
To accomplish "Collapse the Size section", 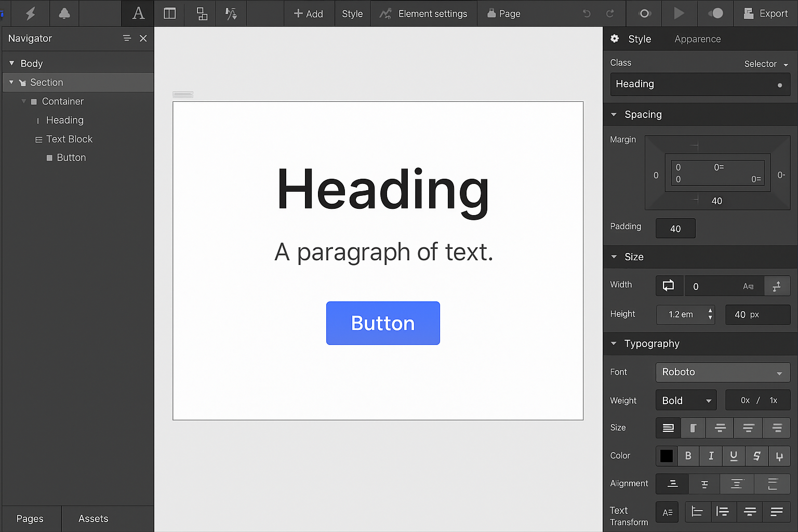I will (614, 257).
